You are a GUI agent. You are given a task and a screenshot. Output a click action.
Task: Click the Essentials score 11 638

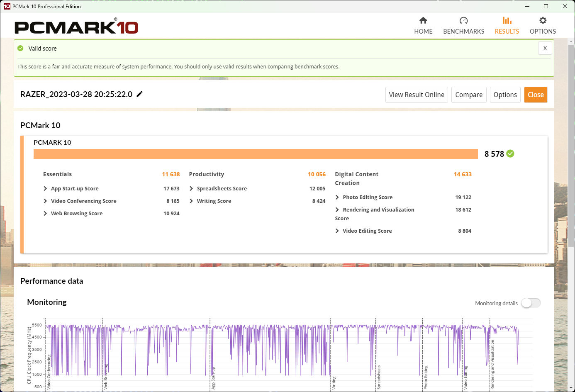(x=171, y=174)
